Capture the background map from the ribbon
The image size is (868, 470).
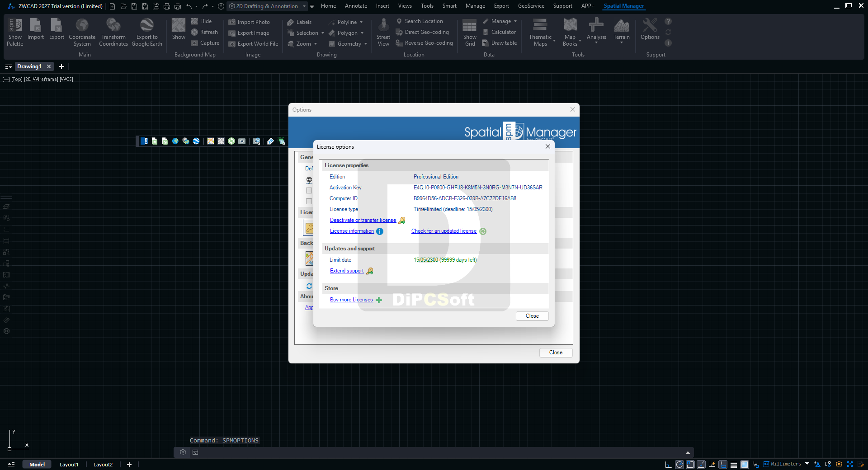pos(205,43)
